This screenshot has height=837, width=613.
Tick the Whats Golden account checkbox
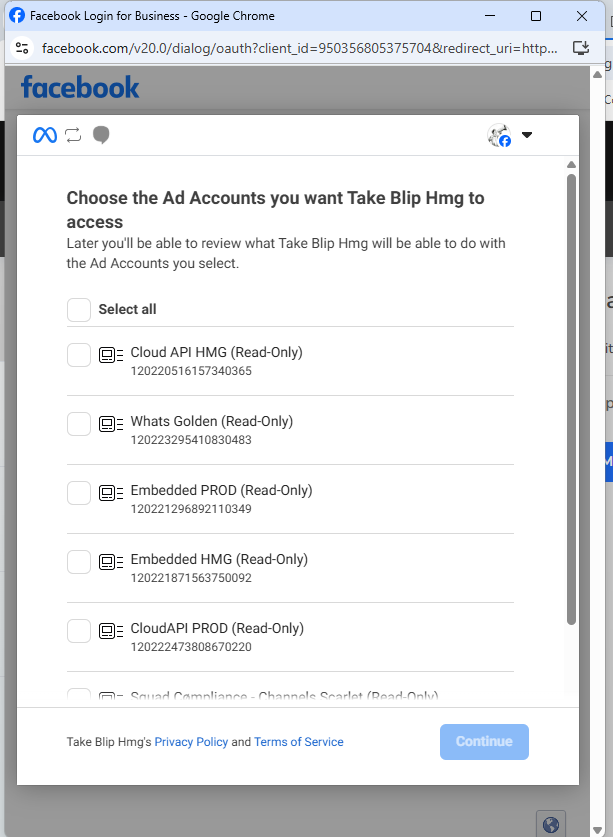pos(79,424)
